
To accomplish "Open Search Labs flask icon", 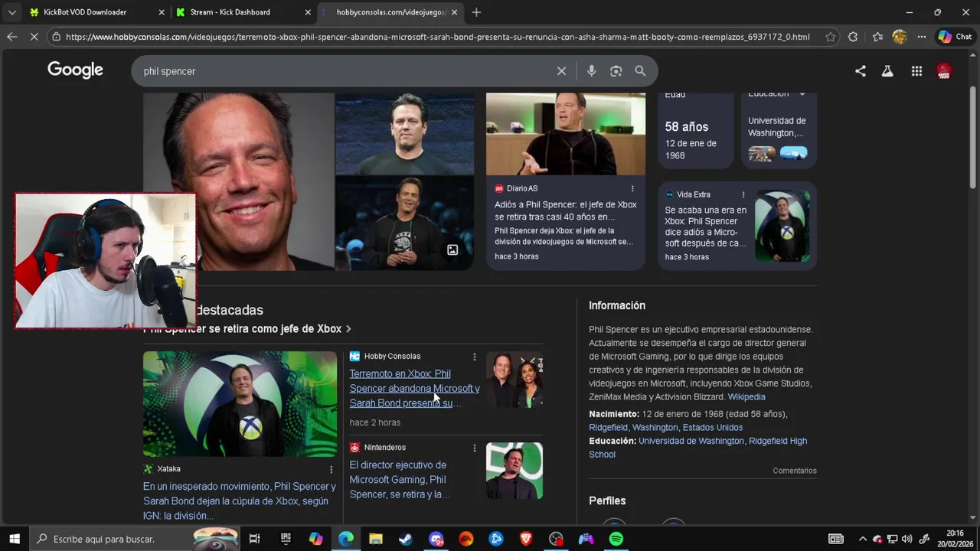I will (x=887, y=71).
